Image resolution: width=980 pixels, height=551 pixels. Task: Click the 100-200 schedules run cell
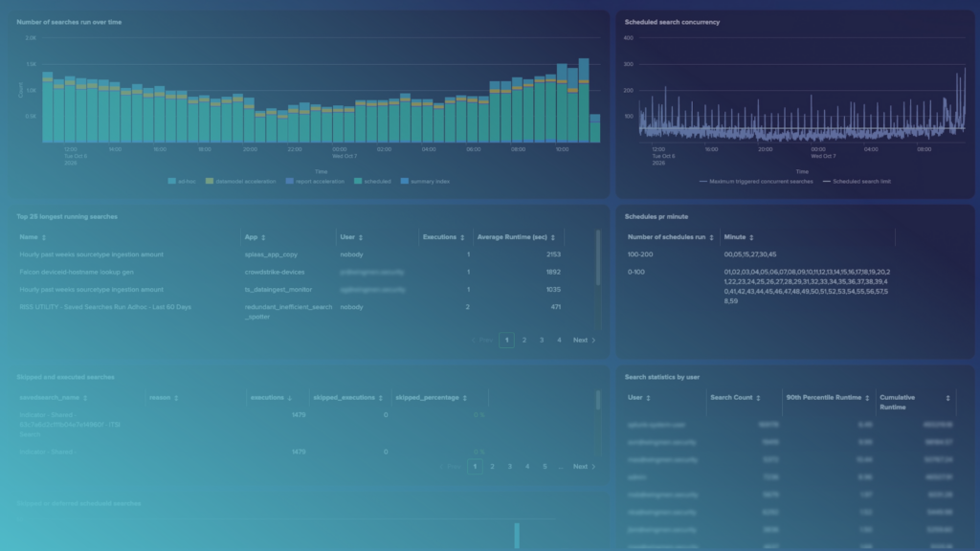(x=640, y=254)
